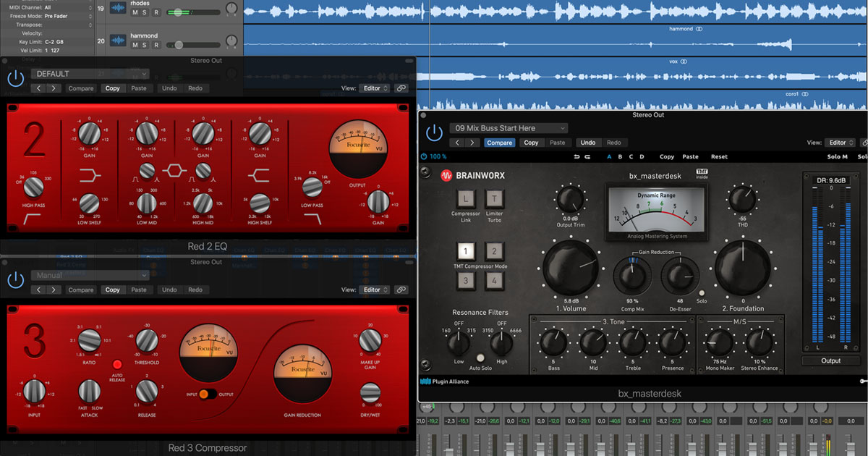The height and width of the screenshot is (456, 868).
Task: Open the 09 Mix Buss Start Here dropdown
Action: [x=509, y=128]
